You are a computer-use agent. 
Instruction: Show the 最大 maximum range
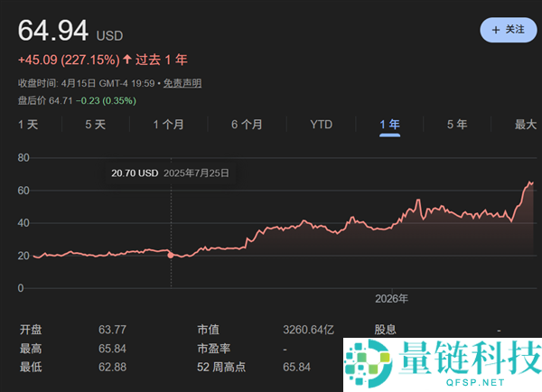pyautogui.click(x=525, y=124)
